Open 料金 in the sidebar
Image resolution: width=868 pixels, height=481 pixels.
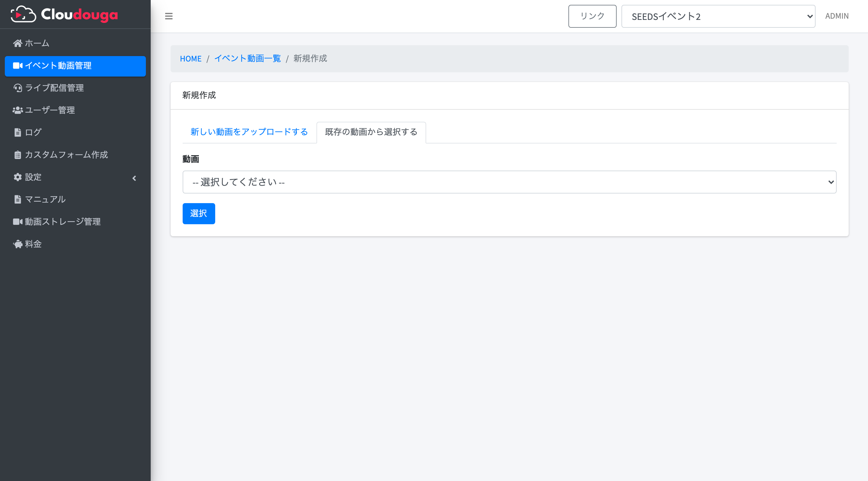pos(75,244)
